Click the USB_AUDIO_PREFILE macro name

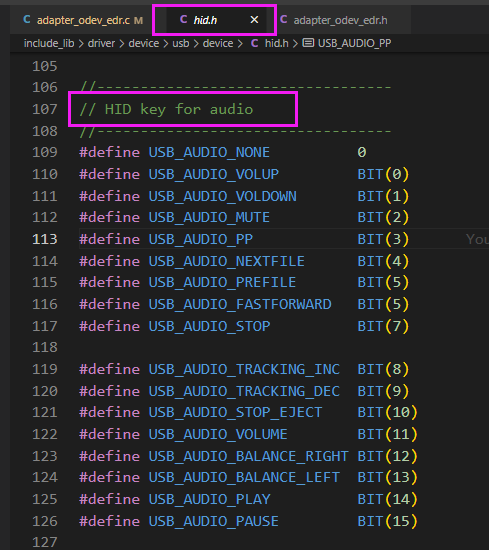222,282
